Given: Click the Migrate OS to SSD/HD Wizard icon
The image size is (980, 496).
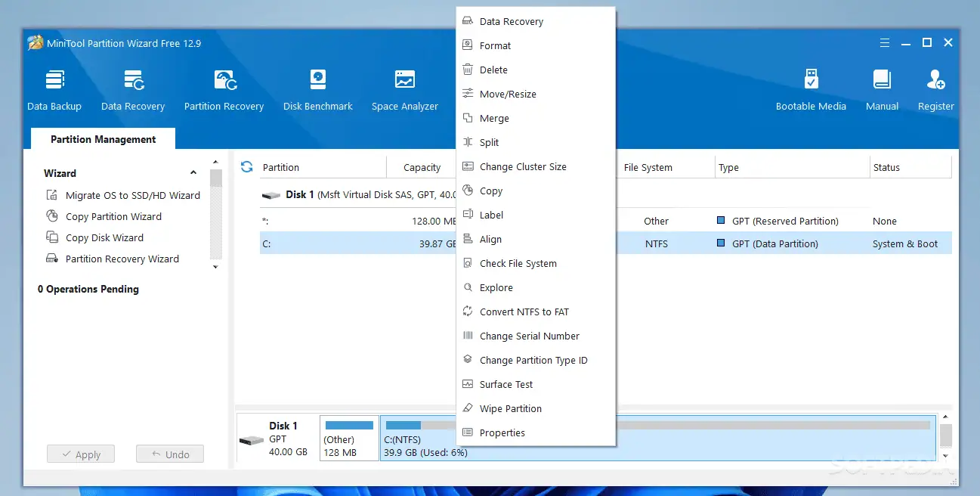Looking at the screenshot, I should (52, 195).
